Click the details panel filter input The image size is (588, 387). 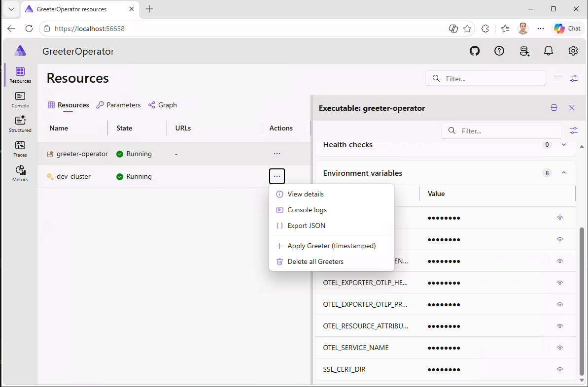[x=501, y=130]
